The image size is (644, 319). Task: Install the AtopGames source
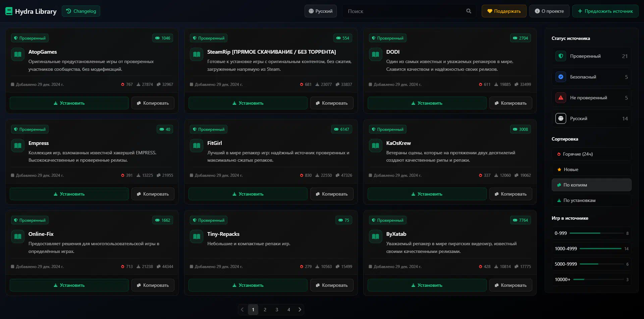tap(69, 103)
